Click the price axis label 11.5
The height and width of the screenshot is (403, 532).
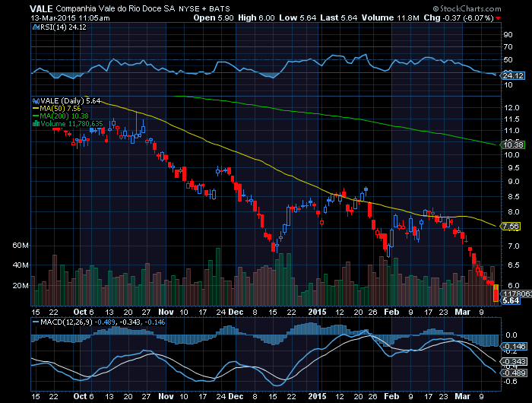pyautogui.click(x=512, y=119)
